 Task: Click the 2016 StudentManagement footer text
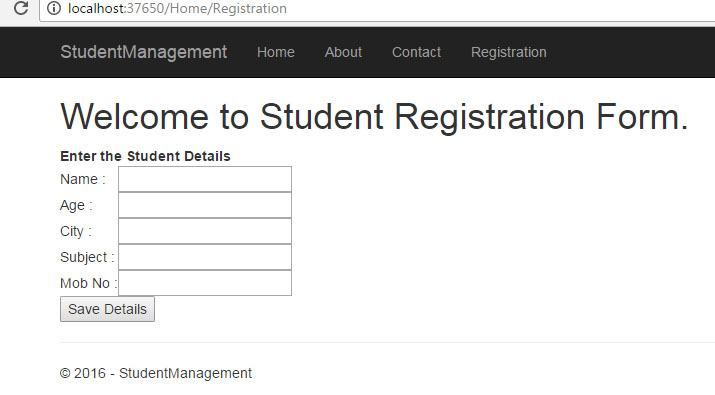tap(155, 373)
